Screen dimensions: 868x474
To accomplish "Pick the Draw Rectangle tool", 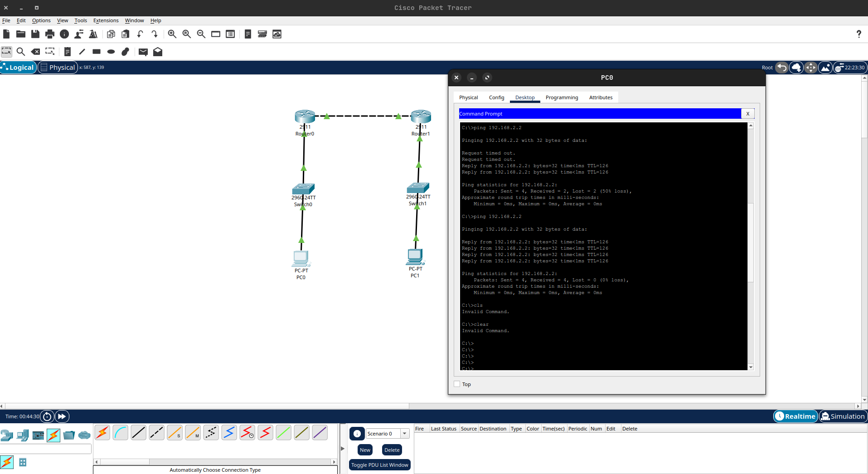I will pyautogui.click(x=97, y=52).
